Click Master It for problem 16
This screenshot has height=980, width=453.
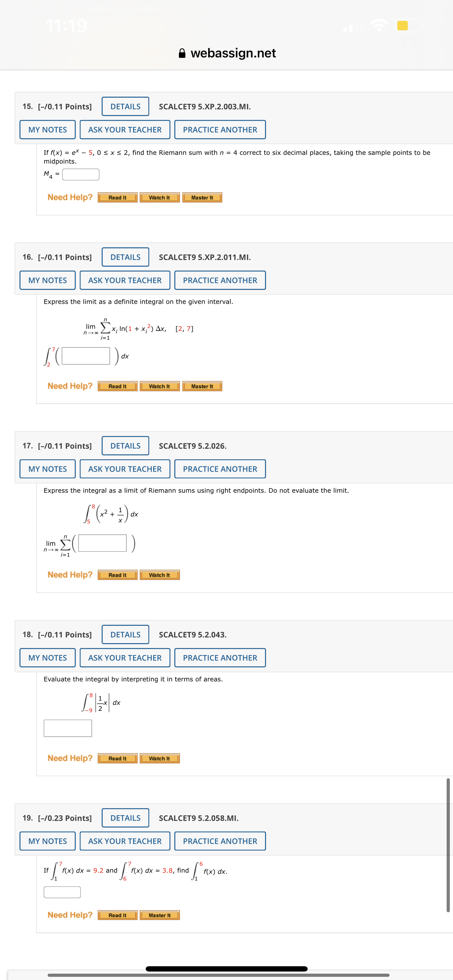pyautogui.click(x=202, y=386)
